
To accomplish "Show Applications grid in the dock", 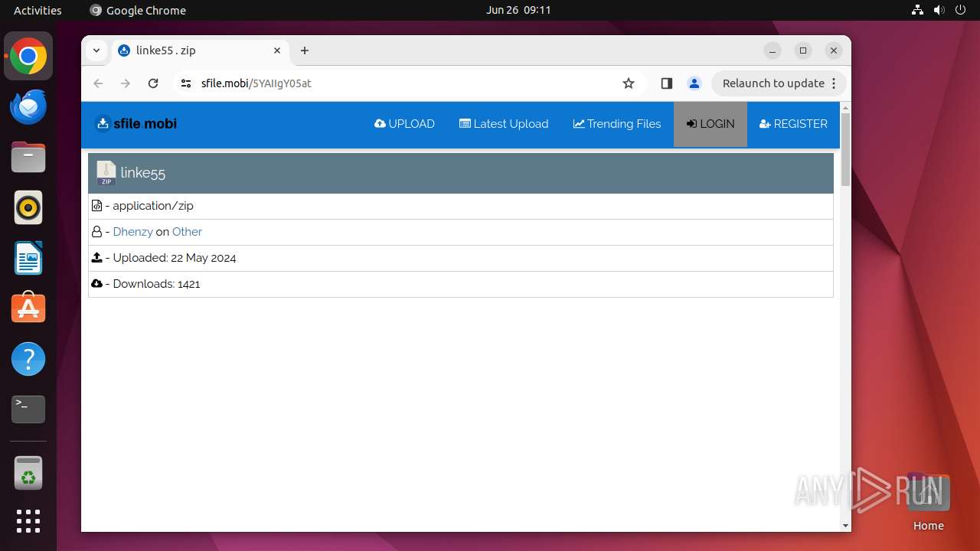I will (x=28, y=521).
